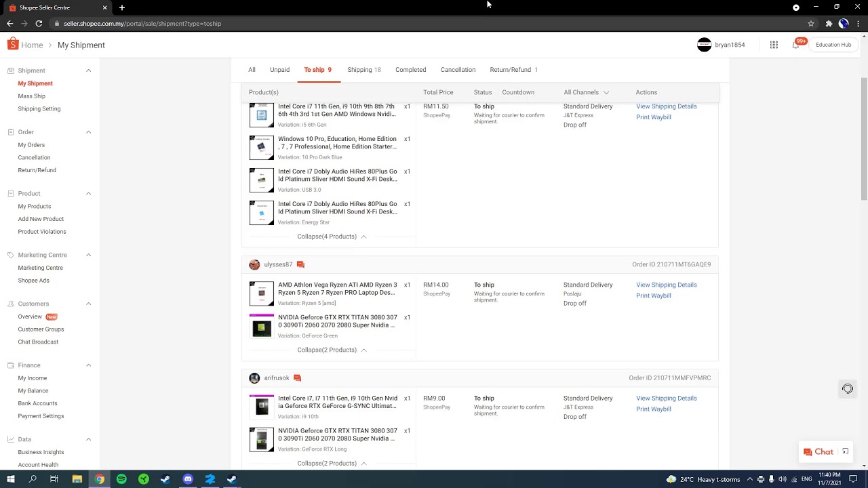This screenshot has height=488, width=868.
Task: Click the page vertical scrollbar
Action: tap(864, 139)
